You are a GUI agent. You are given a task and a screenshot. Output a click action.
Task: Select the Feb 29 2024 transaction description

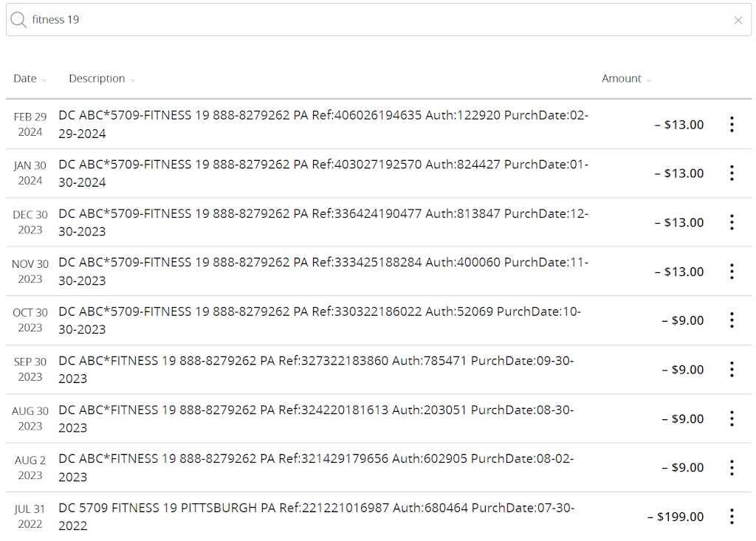tap(323, 124)
